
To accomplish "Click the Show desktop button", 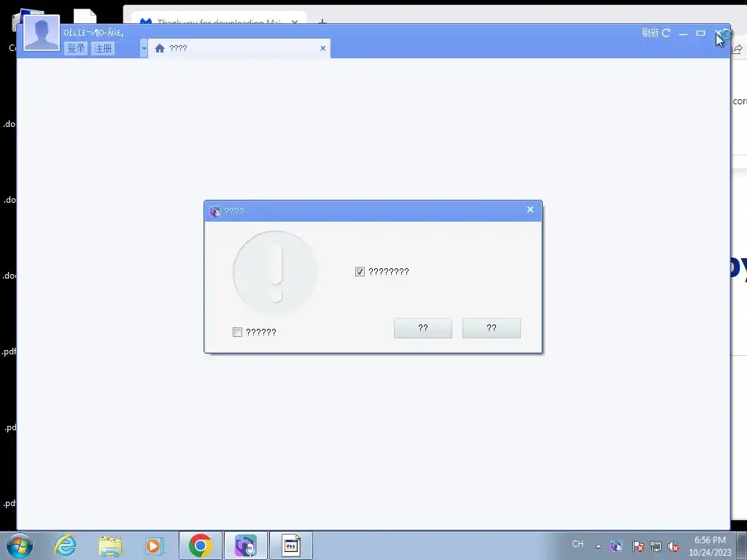I will [742, 545].
